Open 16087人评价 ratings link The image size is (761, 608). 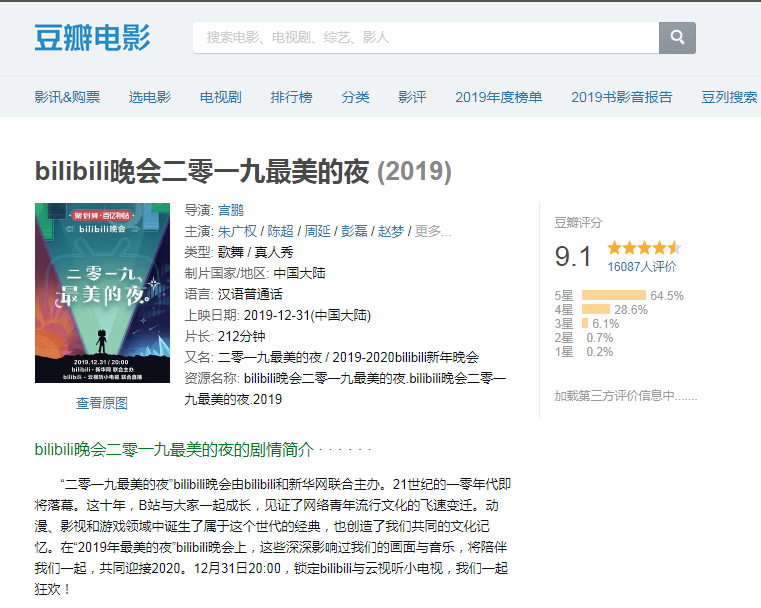[x=642, y=266]
